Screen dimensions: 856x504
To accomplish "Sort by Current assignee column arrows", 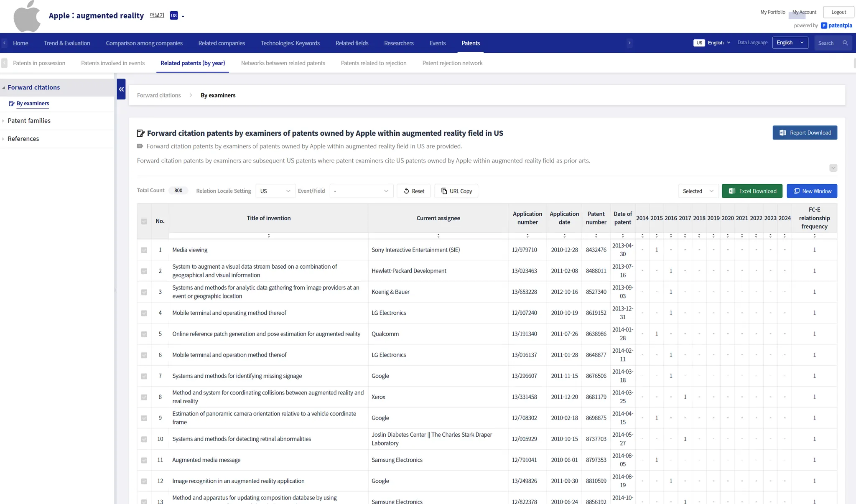I will [x=438, y=236].
